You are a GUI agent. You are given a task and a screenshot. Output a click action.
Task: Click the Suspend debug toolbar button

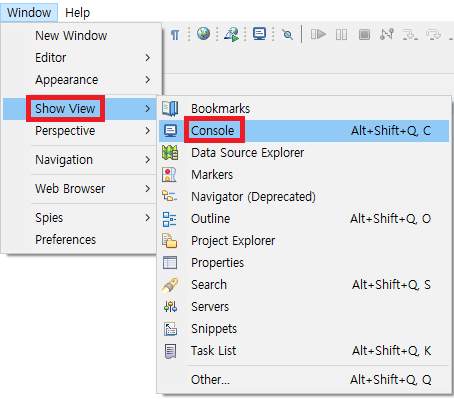coord(341,34)
